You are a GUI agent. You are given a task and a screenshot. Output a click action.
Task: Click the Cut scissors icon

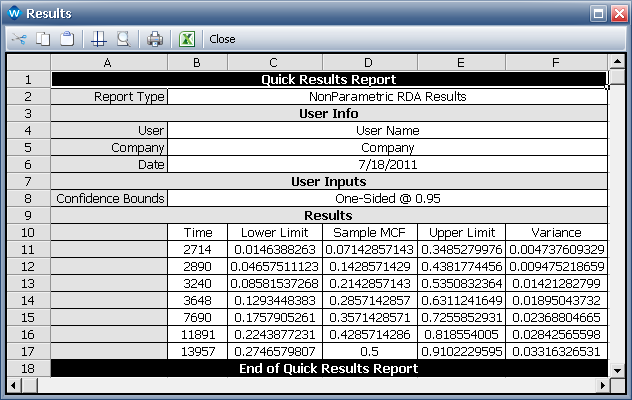coord(19,40)
